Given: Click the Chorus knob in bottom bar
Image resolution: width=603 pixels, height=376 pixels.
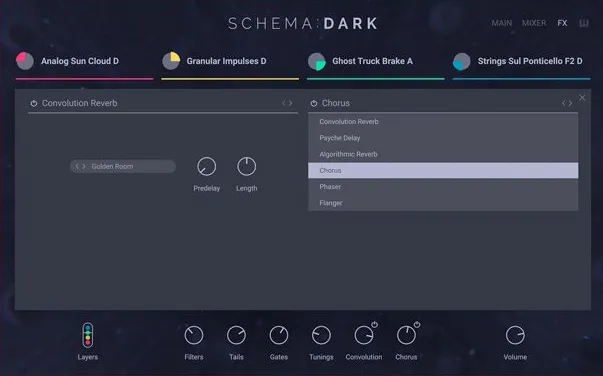Looking at the screenshot, I should pos(406,335).
